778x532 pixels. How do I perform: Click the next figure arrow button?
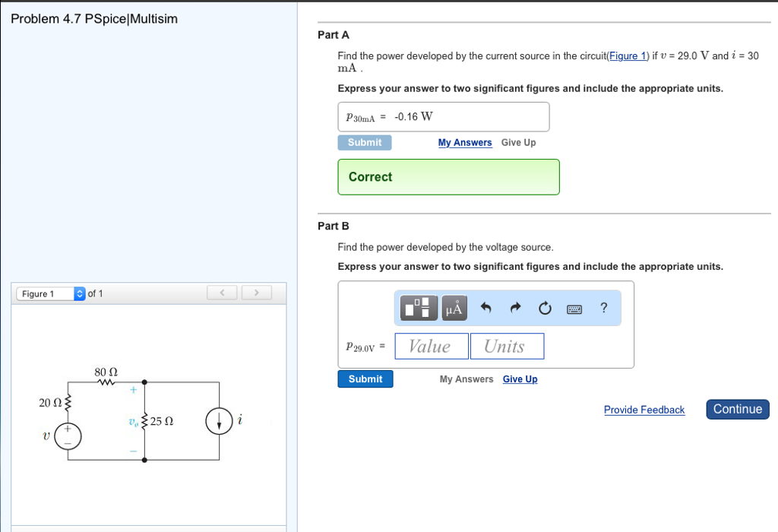click(257, 293)
